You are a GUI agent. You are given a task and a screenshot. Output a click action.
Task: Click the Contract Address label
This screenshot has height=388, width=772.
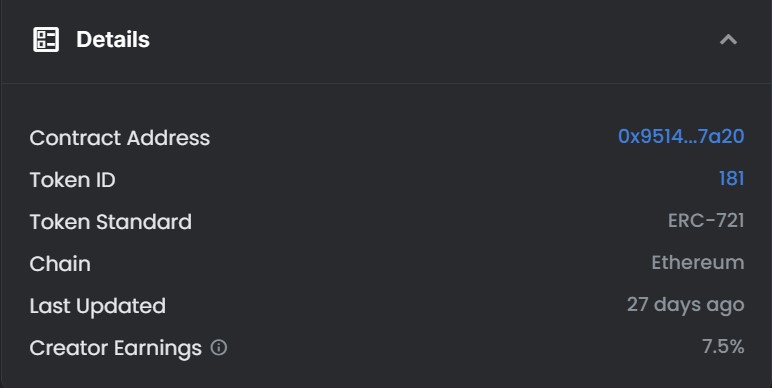coord(120,138)
